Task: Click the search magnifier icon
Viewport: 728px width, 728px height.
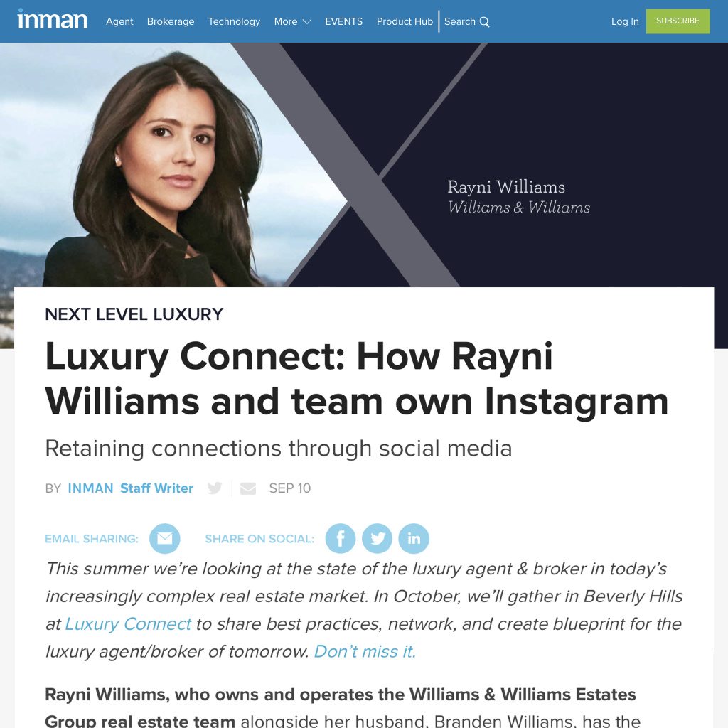Action: coord(484,22)
